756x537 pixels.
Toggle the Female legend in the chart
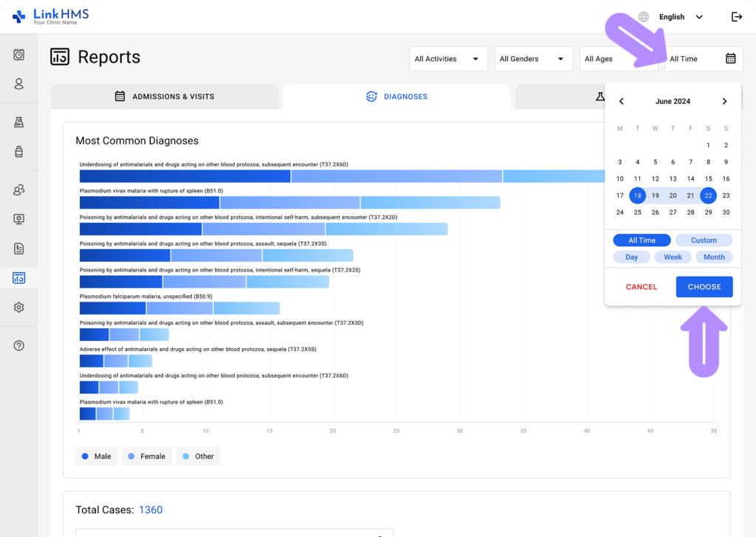click(146, 456)
